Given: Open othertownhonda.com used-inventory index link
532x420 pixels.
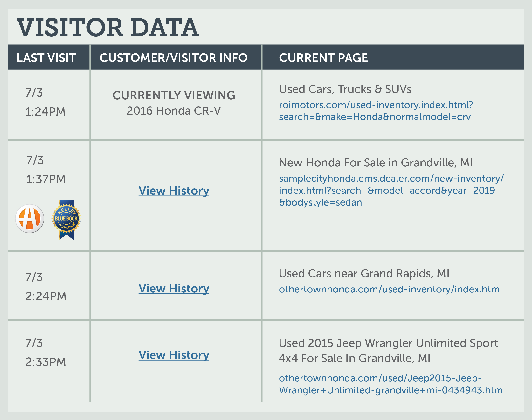Looking at the screenshot, I should point(389,289).
